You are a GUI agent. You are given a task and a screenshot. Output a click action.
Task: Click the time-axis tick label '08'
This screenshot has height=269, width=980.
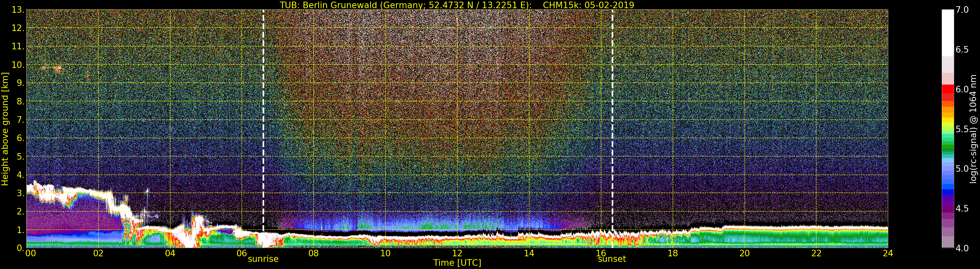(313, 253)
